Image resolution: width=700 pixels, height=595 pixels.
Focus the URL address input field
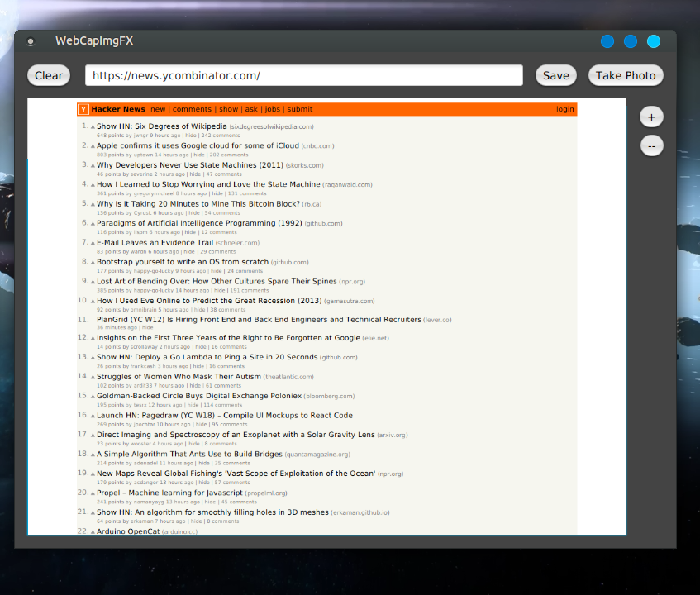point(303,75)
